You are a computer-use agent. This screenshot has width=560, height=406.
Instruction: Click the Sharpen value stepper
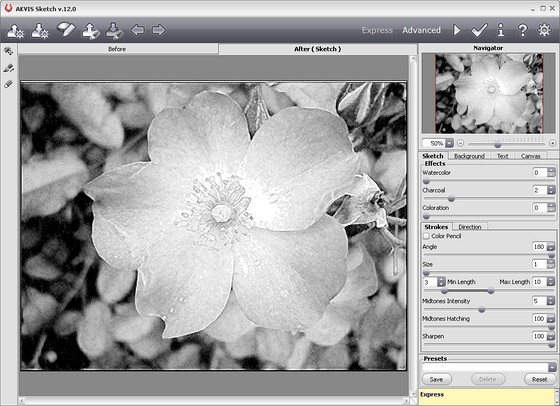click(x=551, y=336)
